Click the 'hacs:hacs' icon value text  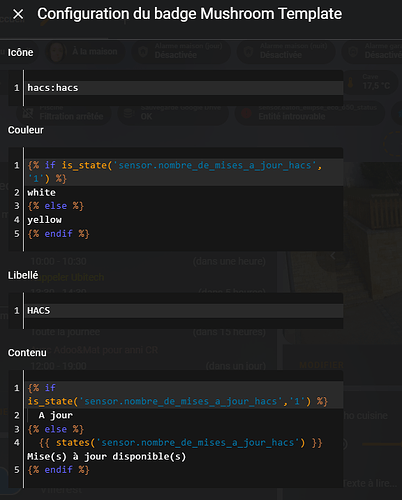(53, 88)
